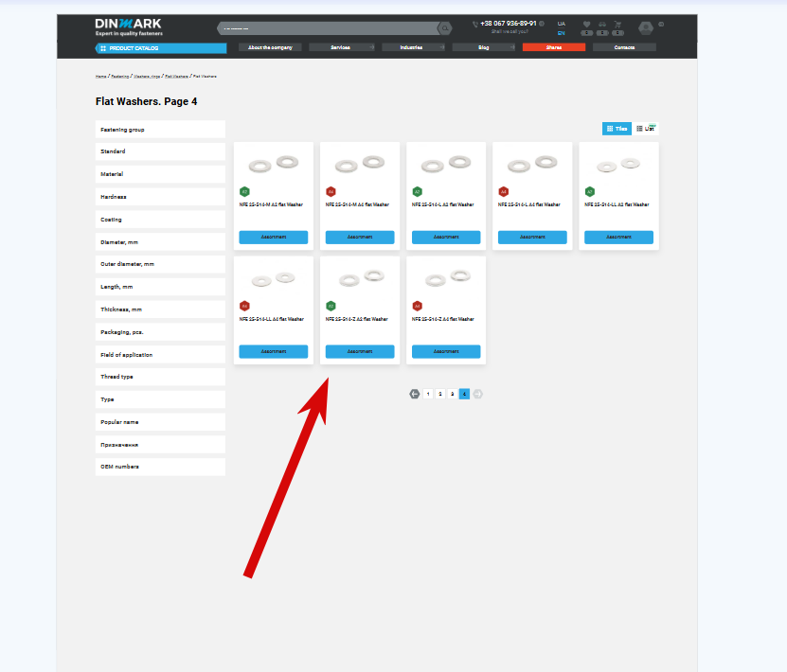This screenshot has width=787, height=672.
Task: Expand the Thickness, mm filter
Action: click(160, 309)
